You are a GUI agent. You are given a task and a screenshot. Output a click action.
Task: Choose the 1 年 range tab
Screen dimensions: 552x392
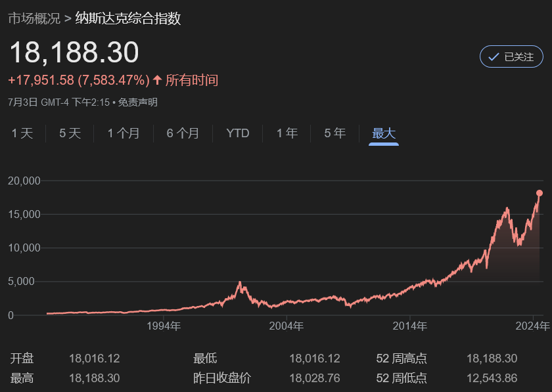tap(287, 133)
